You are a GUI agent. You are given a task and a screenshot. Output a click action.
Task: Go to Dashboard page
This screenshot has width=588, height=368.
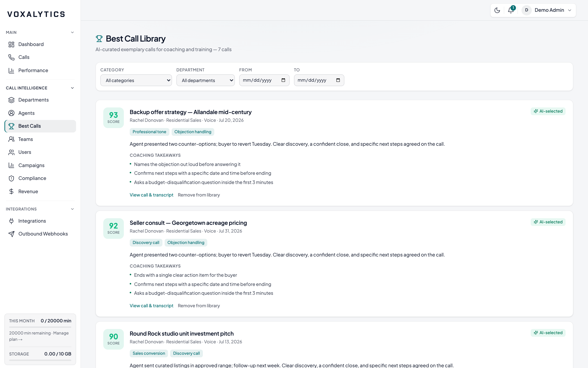coord(40,44)
